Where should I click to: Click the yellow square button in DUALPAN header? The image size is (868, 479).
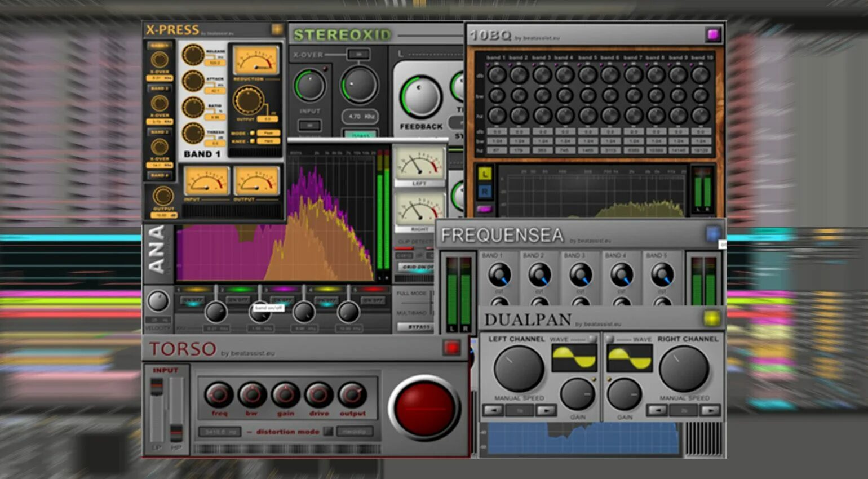point(712,318)
